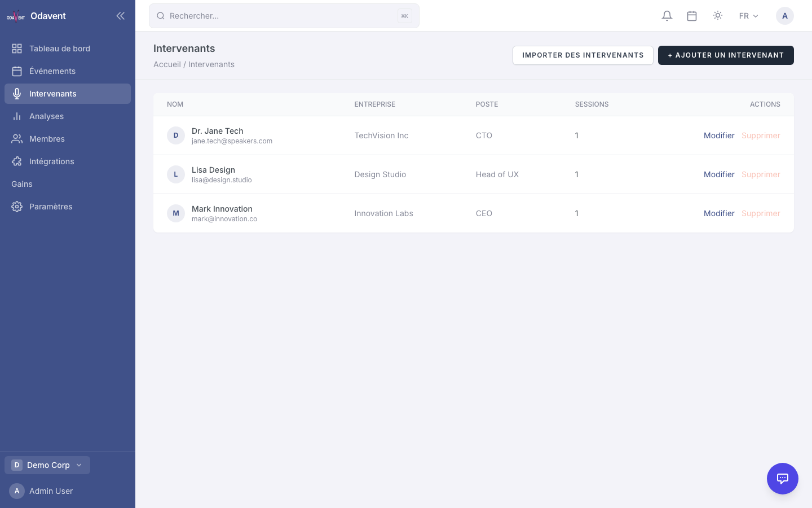Click Modifier for Mark Innovation
This screenshot has height=508, width=812.
[719, 213]
